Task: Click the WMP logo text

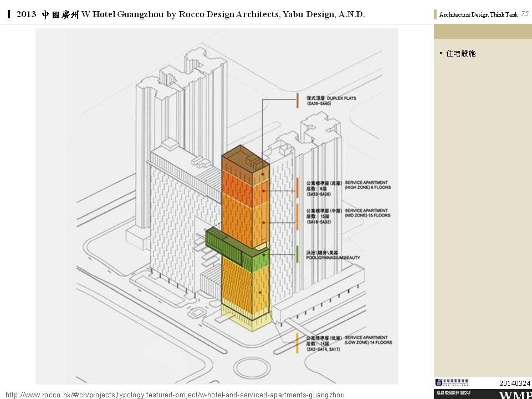Action: [515, 395]
